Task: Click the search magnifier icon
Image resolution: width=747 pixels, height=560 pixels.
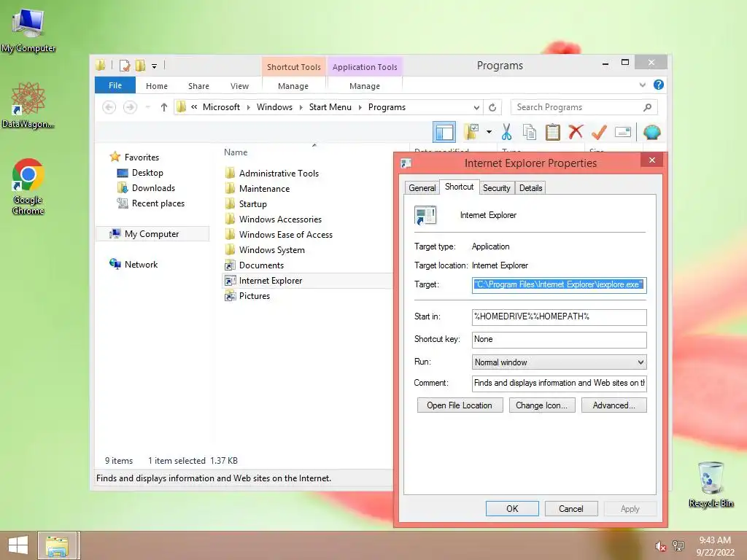Action: click(x=647, y=108)
